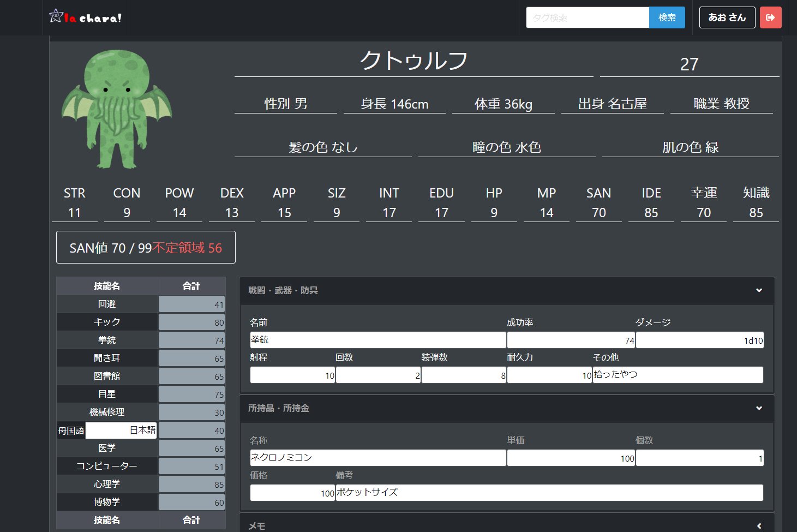Click the 出身 名古屋 field

coord(613,104)
